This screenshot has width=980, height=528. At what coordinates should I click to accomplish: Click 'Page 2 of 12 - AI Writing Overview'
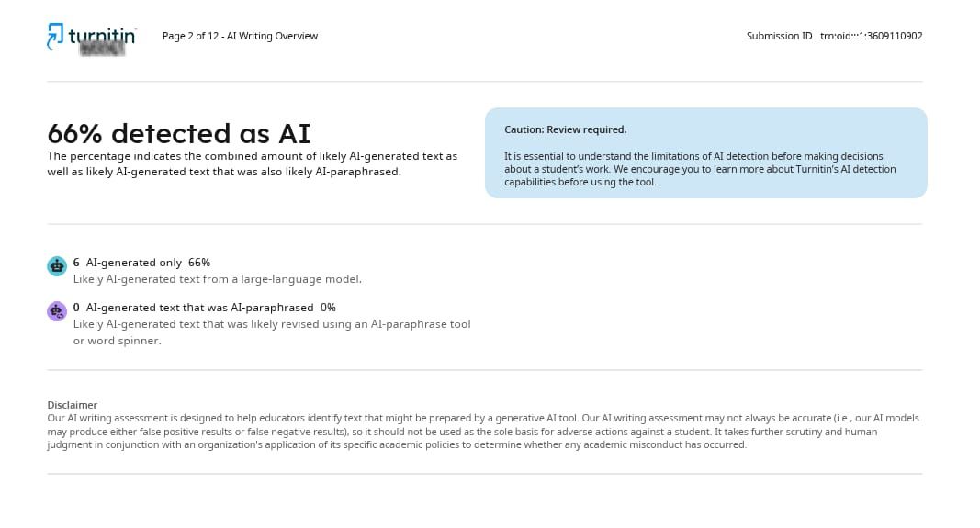240,36
